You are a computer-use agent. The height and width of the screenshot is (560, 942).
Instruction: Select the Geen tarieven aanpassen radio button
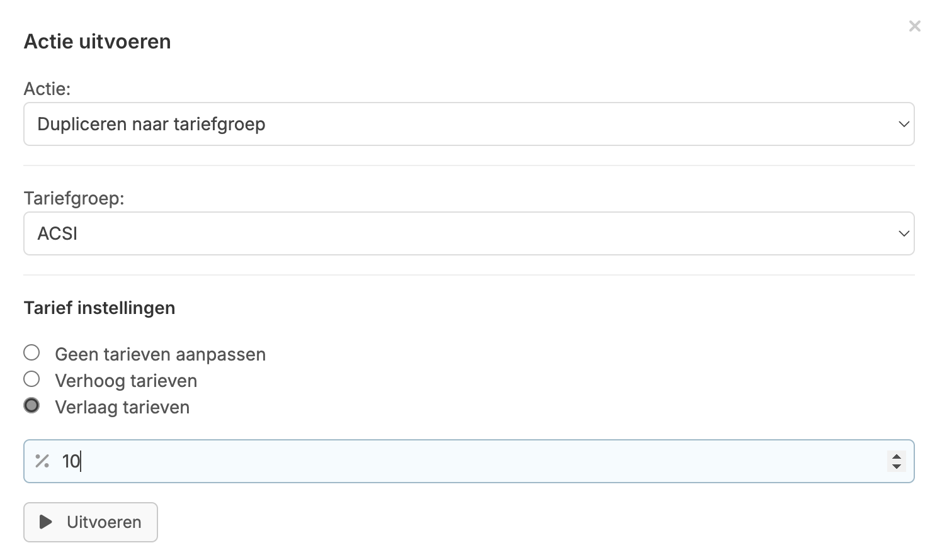[x=31, y=352]
